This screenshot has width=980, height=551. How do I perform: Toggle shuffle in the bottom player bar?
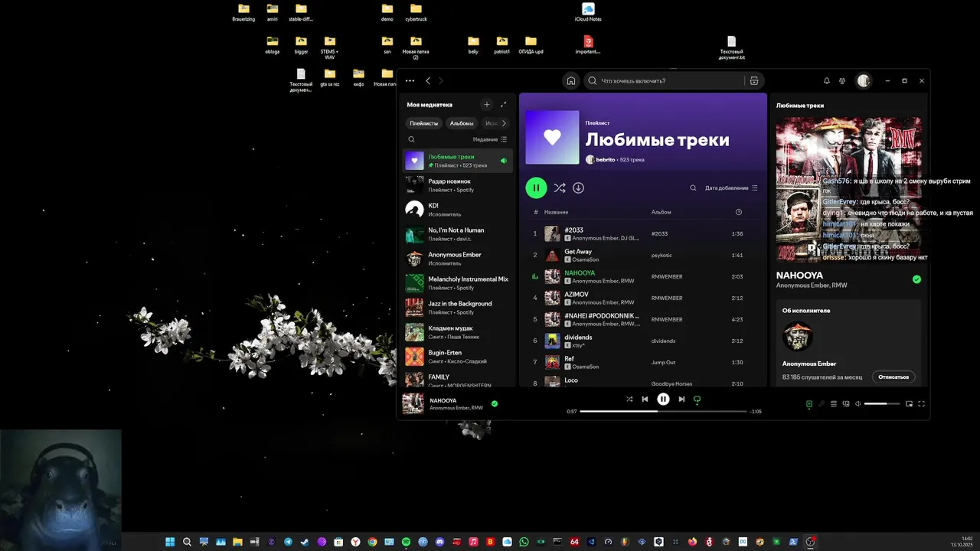coord(629,399)
